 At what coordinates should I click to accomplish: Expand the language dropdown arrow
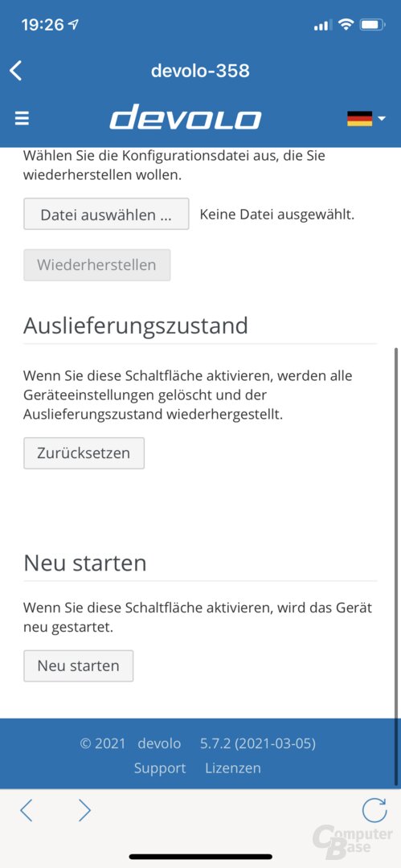pos(381,118)
